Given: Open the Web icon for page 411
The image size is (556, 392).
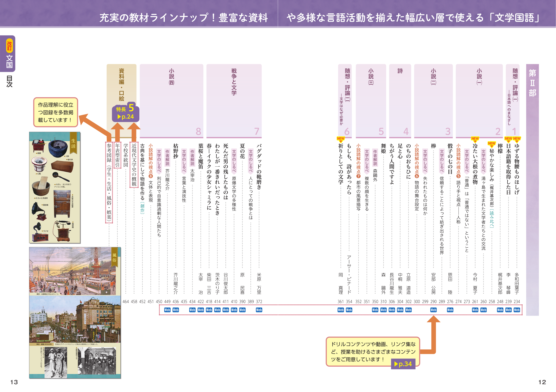Looking at the screenshot, I should tap(225, 310).
